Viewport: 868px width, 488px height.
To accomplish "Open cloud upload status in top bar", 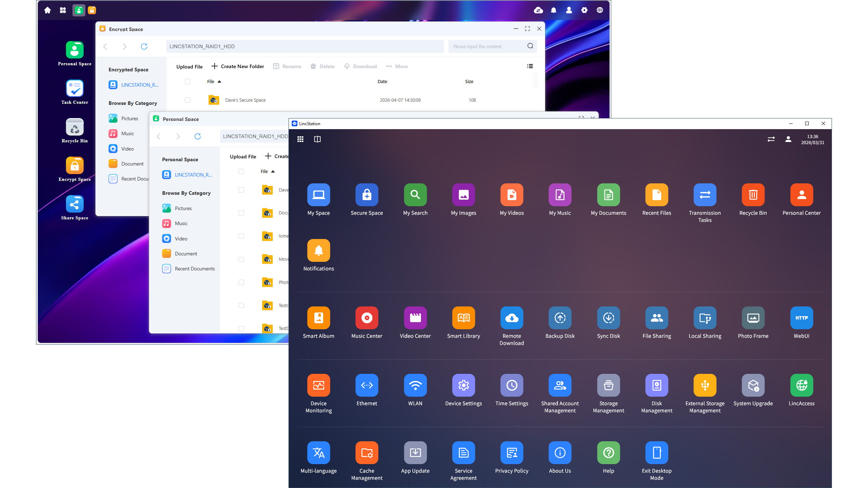I will coord(538,10).
